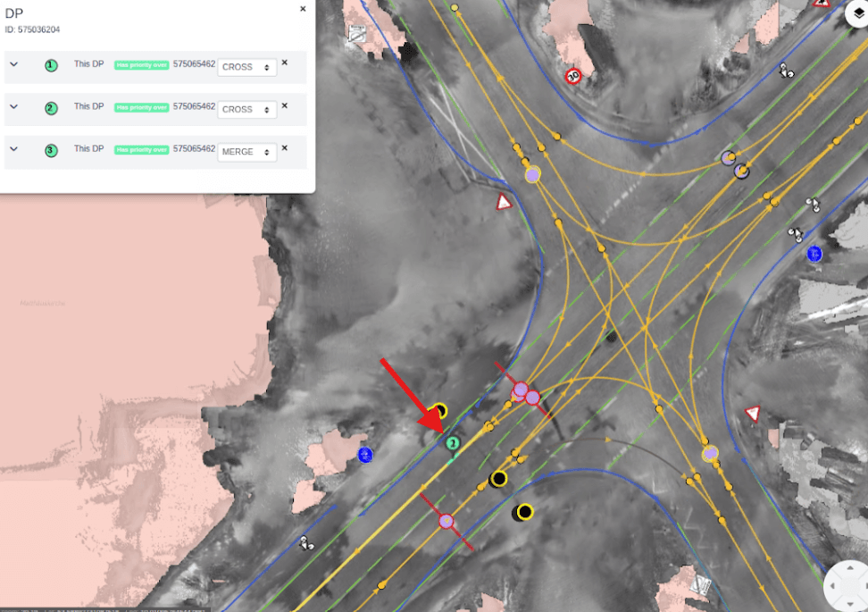Select the 30 speed limit sign
Screen dimensions: 868x612
tap(573, 76)
